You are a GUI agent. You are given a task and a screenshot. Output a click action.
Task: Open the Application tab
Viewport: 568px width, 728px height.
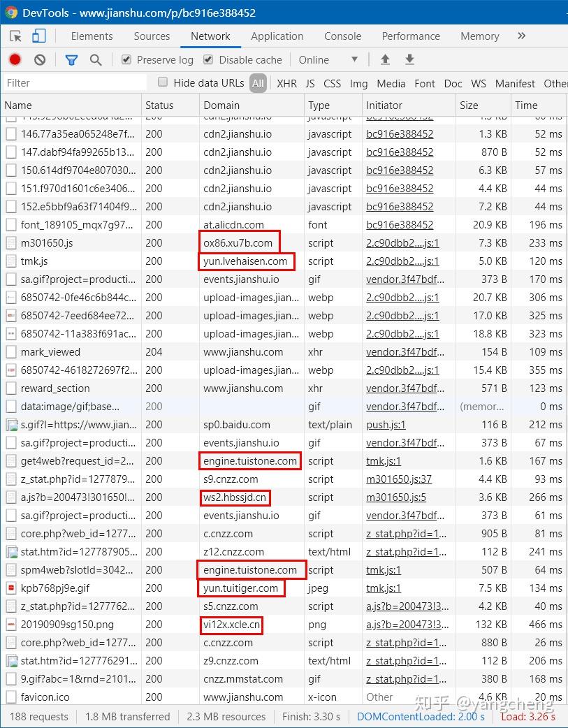click(277, 36)
